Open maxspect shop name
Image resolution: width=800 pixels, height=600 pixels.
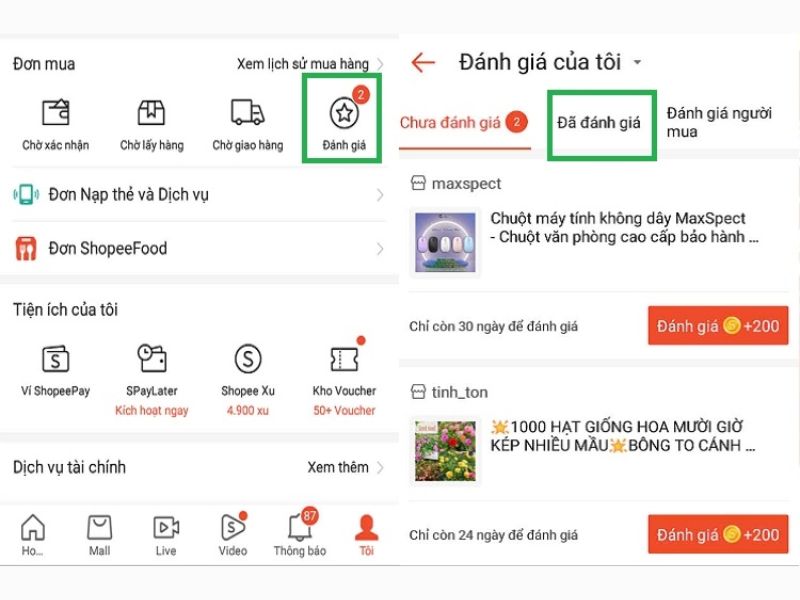466,184
